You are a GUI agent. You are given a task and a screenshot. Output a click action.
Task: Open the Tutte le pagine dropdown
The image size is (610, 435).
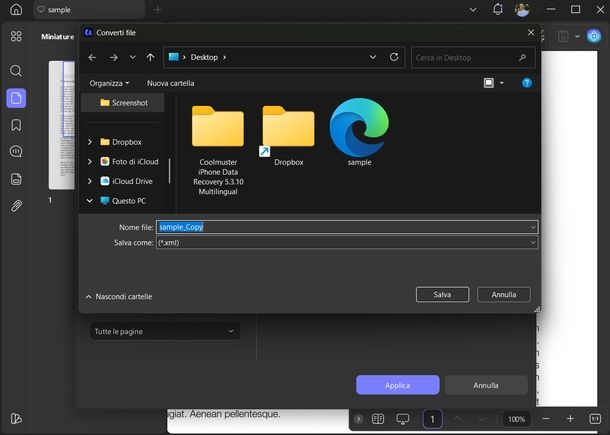[165, 331]
